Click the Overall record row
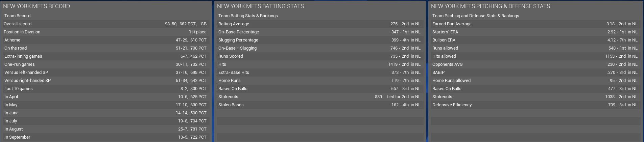644x142 pixels. tap(105, 24)
